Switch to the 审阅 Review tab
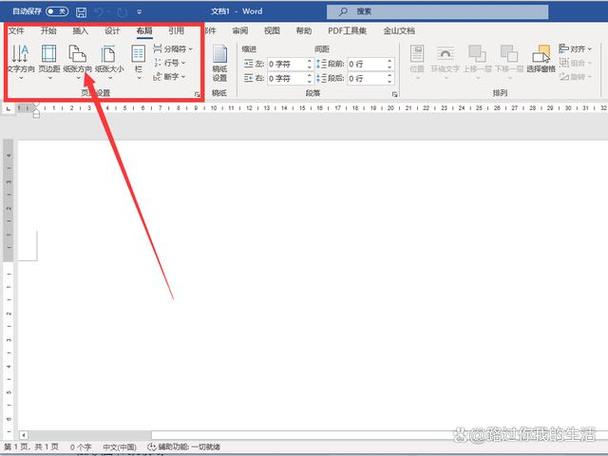The height and width of the screenshot is (456, 608). click(x=240, y=31)
